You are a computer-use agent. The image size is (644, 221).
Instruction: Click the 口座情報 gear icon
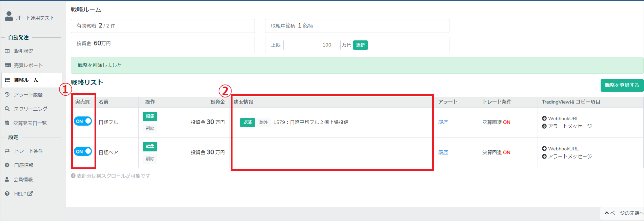[7, 165]
